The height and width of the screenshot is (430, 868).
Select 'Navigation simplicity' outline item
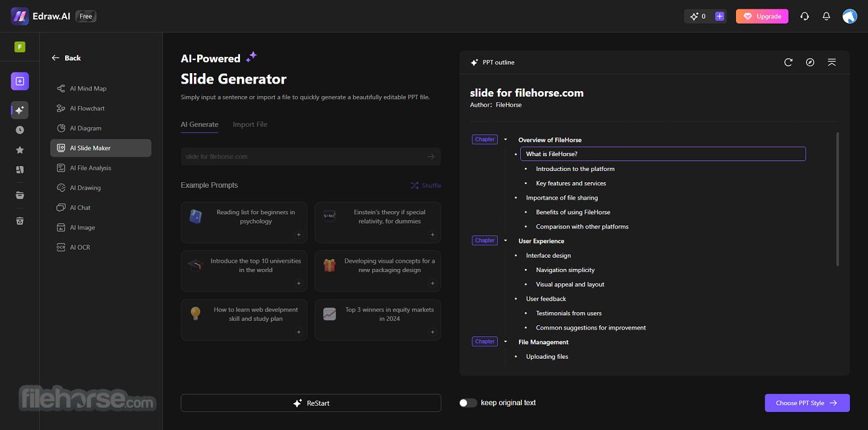click(565, 270)
